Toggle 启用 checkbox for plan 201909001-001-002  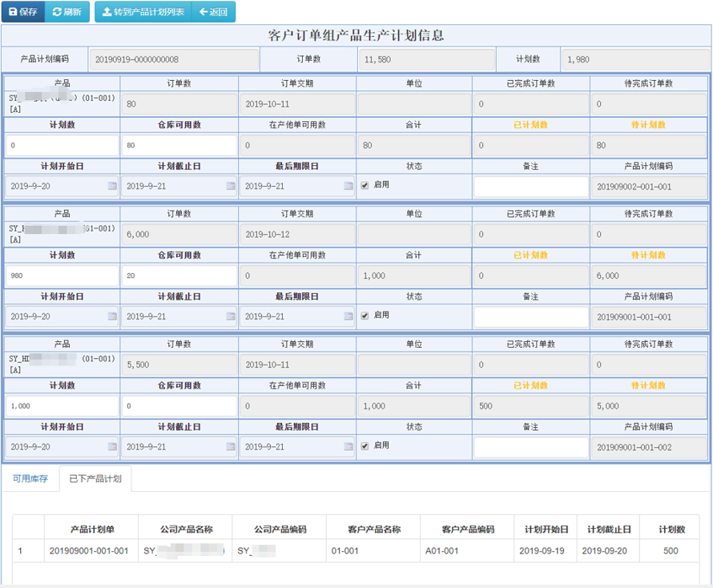[365, 446]
